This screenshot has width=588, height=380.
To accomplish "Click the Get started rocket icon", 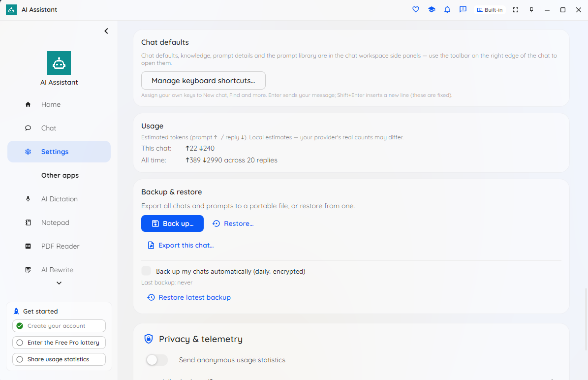I will tap(16, 312).
